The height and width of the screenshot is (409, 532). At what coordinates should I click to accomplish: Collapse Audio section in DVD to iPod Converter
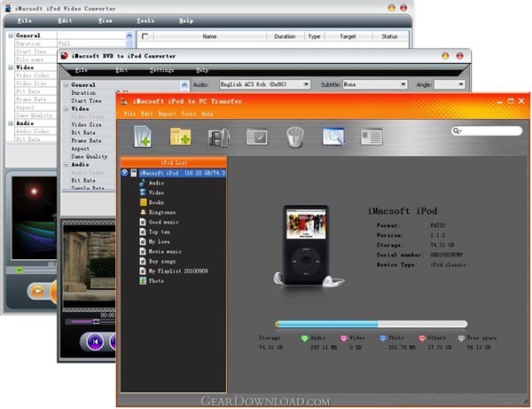pyautogui.click(x=66, y=165)
